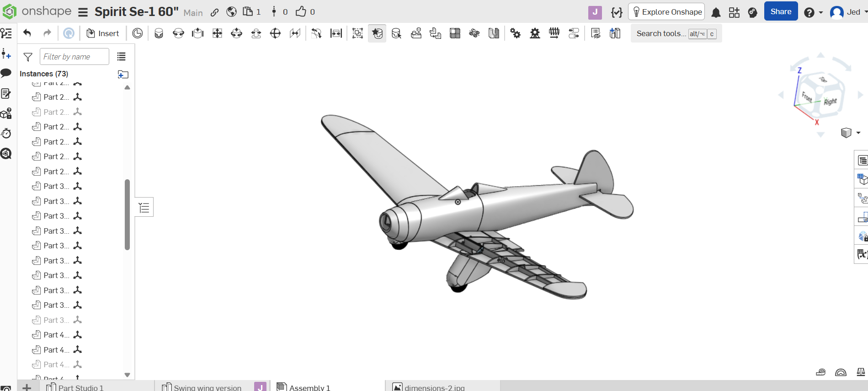Screen dimensions: 868x391
Task: Open the Search tools box
Action: 676,33
